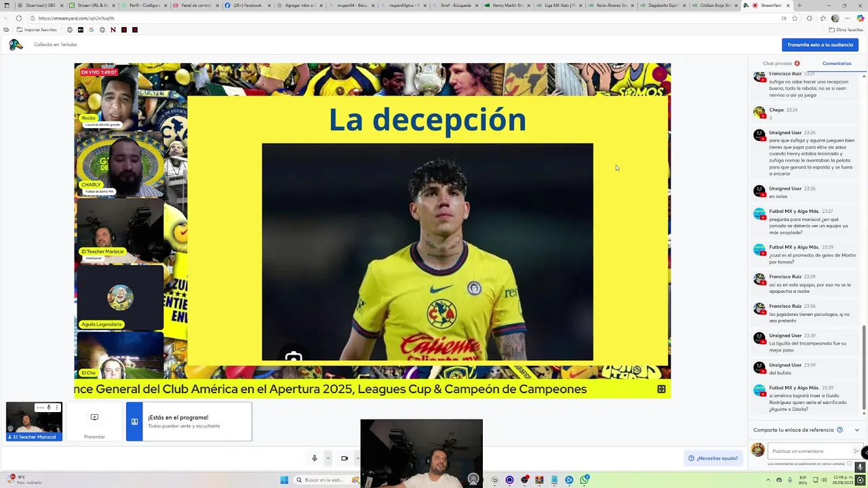Screen dimensions: 868x488
Task: Show hidden system tray icons chevron
Action: click(768, 480)
